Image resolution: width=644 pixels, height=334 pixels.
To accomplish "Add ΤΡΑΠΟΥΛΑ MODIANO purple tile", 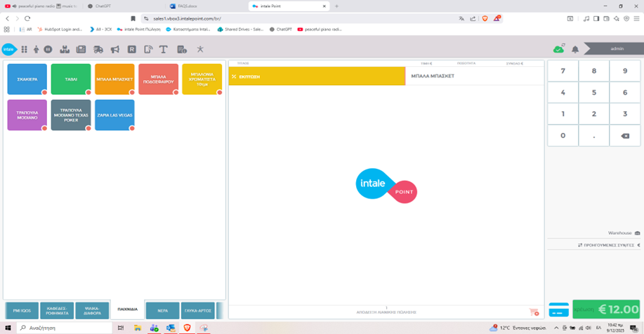I will [x=27, y=115].
